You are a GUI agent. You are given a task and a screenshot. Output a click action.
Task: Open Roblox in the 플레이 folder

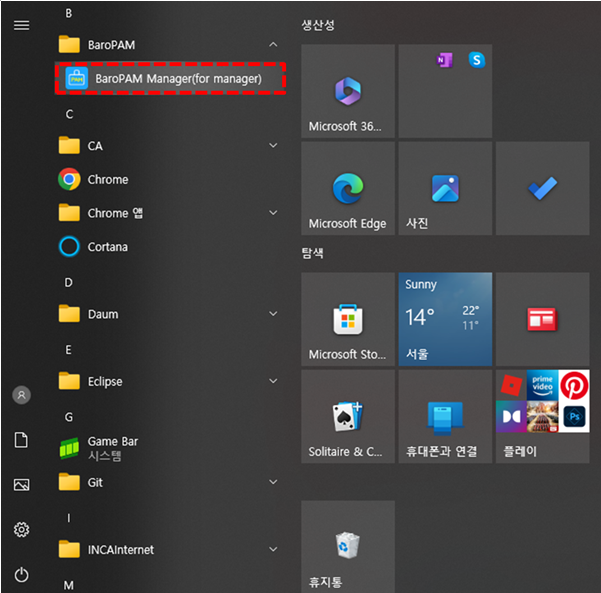coord(511,385)
